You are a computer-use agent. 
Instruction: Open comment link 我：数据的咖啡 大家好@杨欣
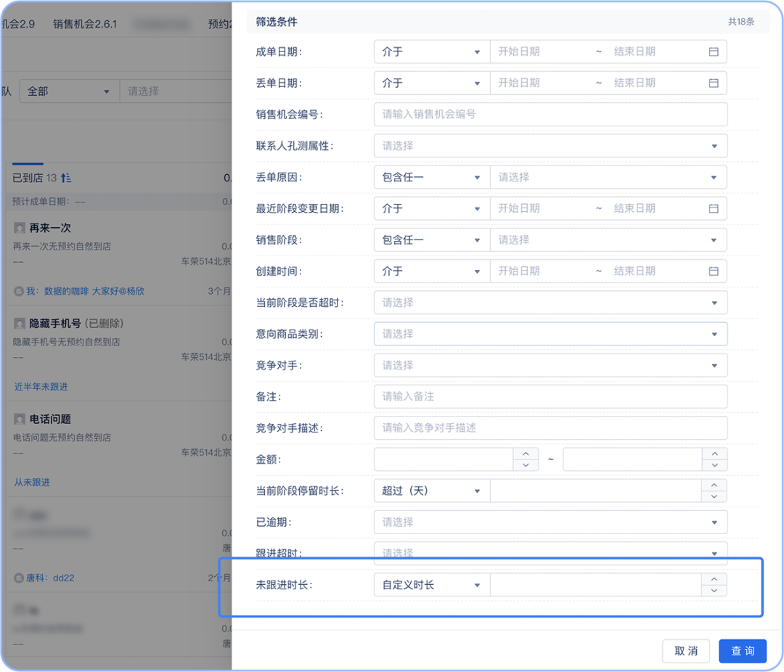(x=85, y=291)
